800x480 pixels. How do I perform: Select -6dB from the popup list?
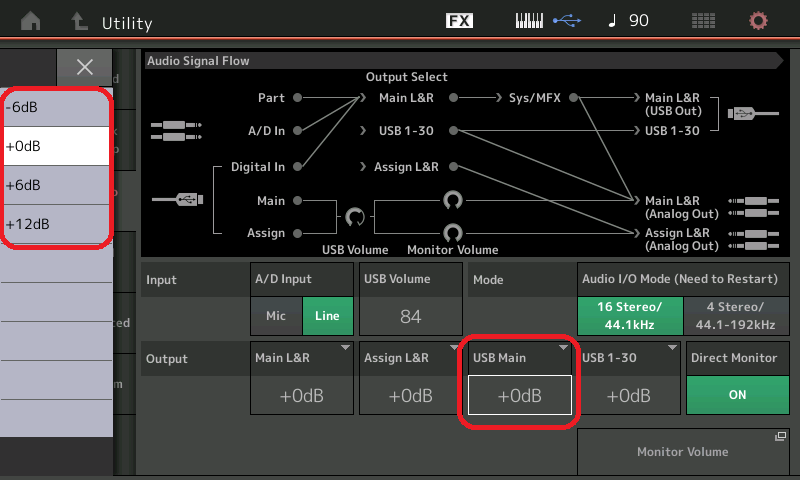tap(56, 107)
